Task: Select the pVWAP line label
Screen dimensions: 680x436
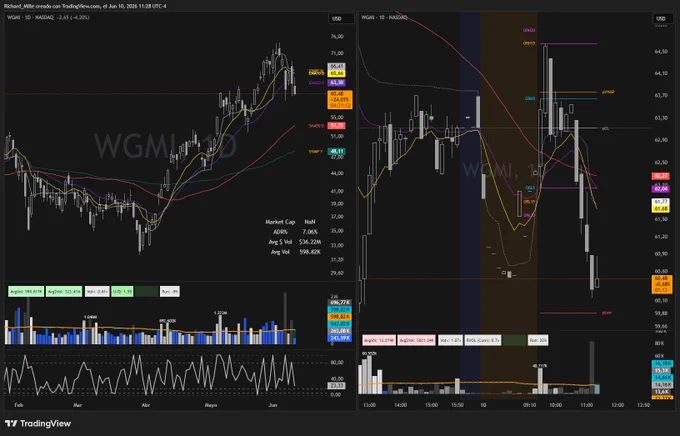Action: click(x=608, y=92)
